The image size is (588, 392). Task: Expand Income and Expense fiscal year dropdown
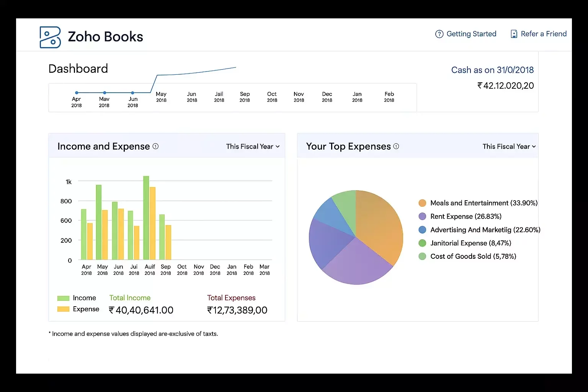253,147
